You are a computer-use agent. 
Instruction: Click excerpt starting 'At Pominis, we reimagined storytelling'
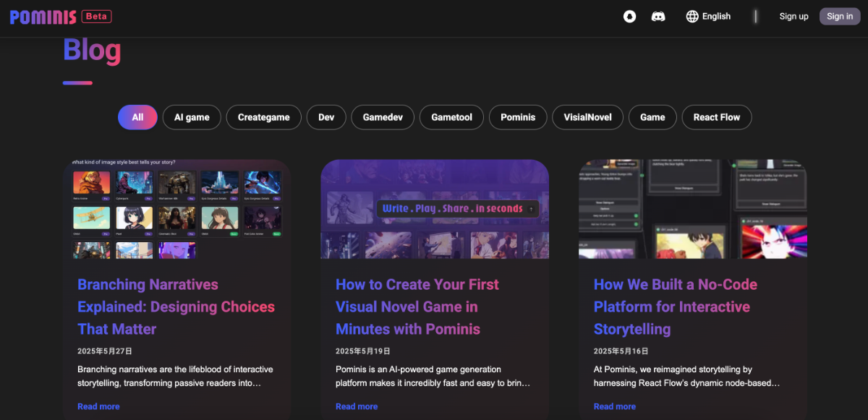tap(686, 376)
